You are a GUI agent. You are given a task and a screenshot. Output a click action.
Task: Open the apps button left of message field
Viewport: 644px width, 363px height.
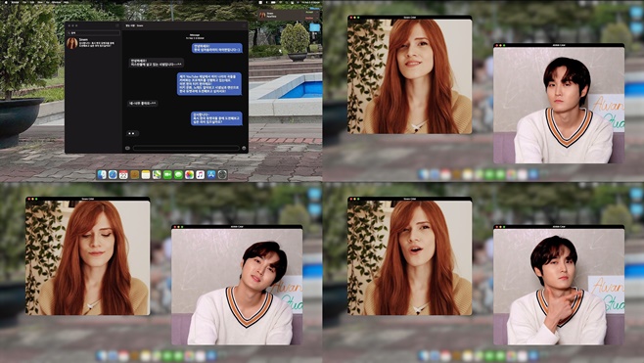point(127,148)
